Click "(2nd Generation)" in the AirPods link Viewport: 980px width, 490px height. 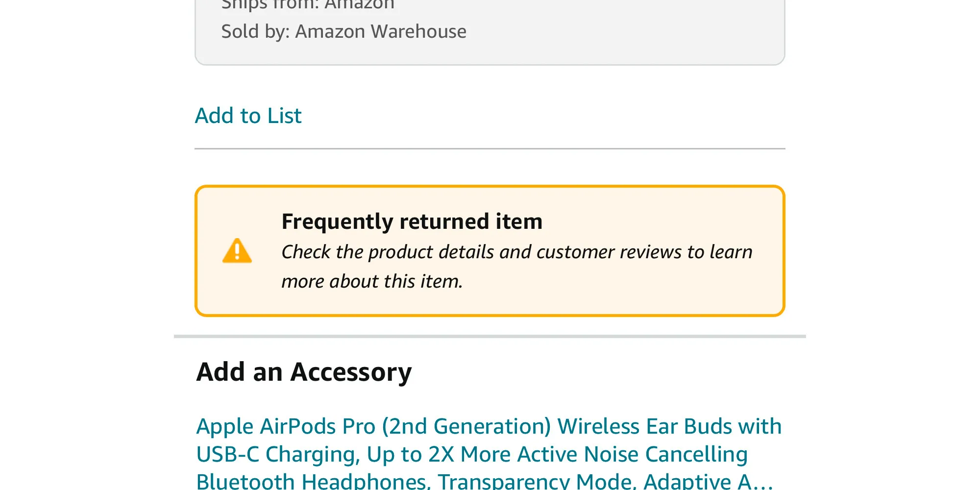click(x=466, y=426)
